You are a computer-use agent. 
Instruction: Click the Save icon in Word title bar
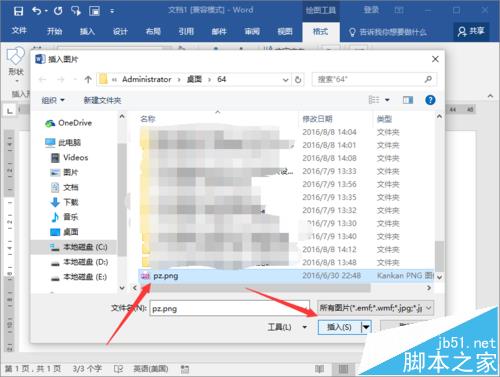coord(18,11)
